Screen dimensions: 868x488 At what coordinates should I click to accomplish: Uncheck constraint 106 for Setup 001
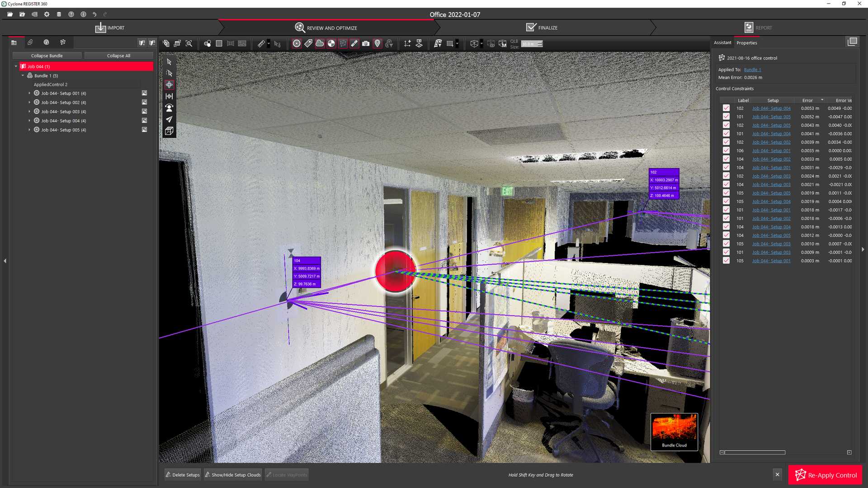pyautogui.click(x=726, y=150)
